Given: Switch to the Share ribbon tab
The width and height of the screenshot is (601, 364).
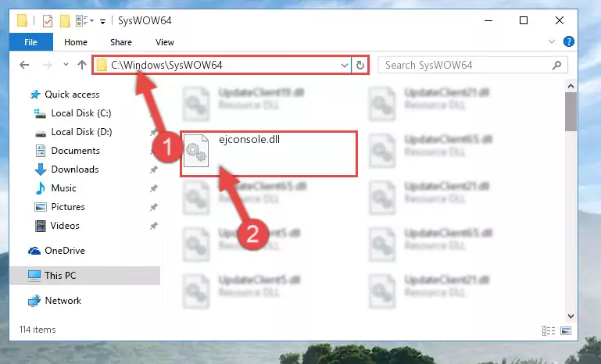Looking at the screenshot, I should pos(120,42).
